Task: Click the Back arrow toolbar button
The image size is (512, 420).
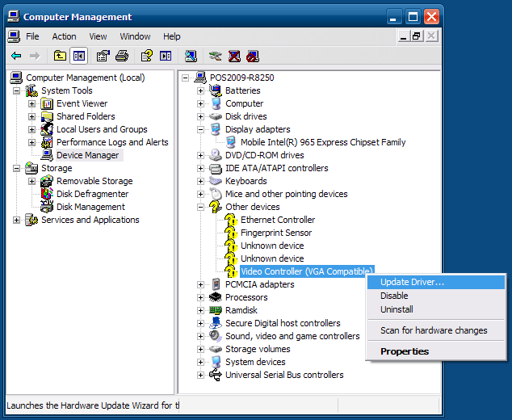Action: (x=16, y=56)
